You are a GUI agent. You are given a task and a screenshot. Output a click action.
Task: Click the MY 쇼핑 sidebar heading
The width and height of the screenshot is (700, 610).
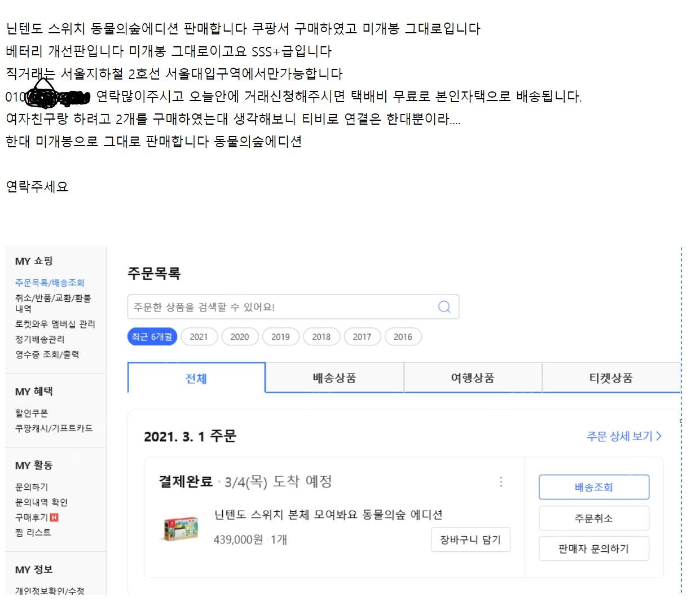34,261
